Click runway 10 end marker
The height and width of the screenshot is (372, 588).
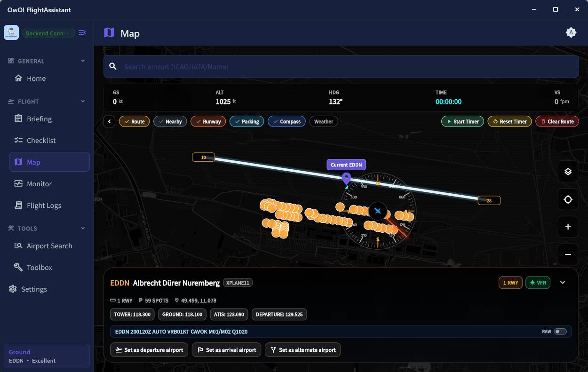(204, 157)
